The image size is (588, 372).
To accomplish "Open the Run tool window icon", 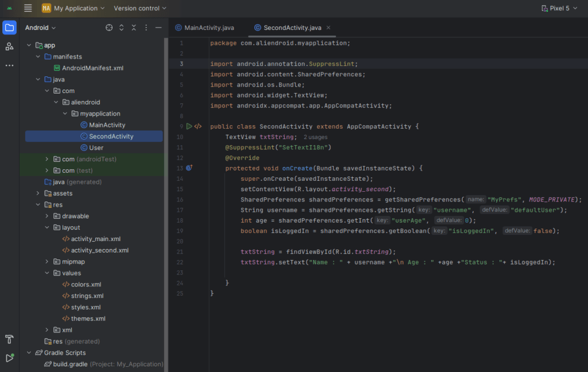I will click(9, 358).
